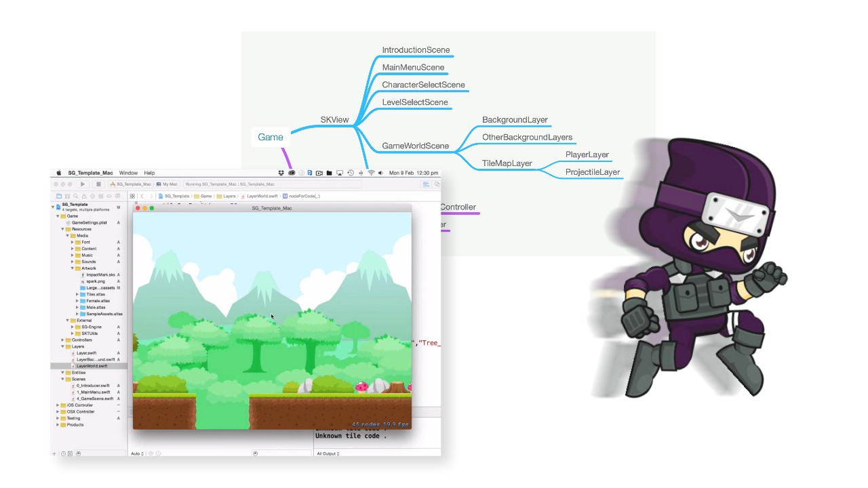Open the Window menu
Viewport: 868px width, 488px height.
[x=128, y=173]
